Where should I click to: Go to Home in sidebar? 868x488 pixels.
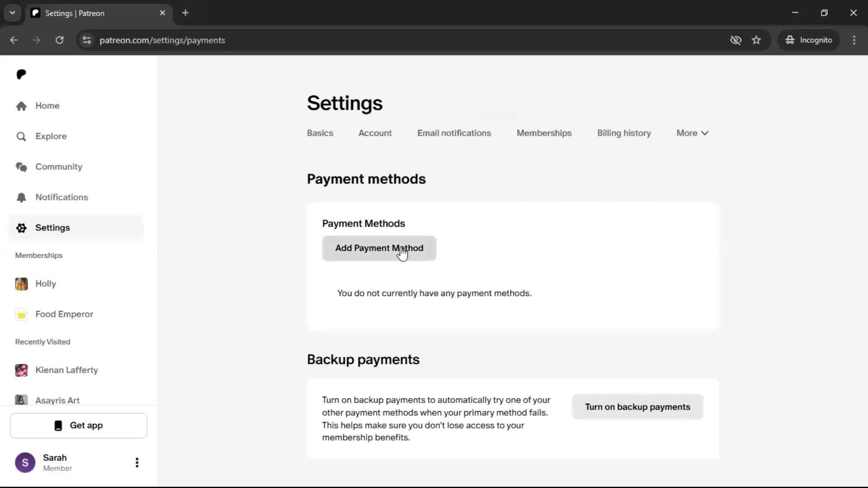pos(76,106)
